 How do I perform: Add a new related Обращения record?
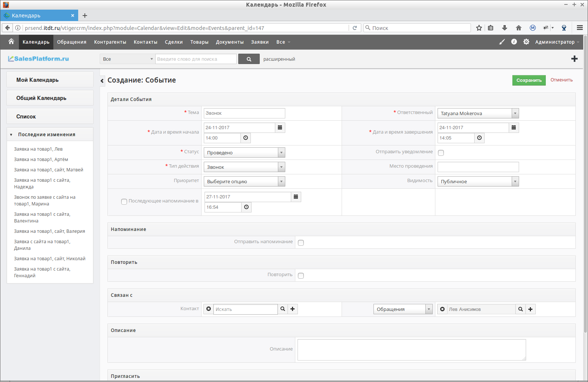(531, 309)
